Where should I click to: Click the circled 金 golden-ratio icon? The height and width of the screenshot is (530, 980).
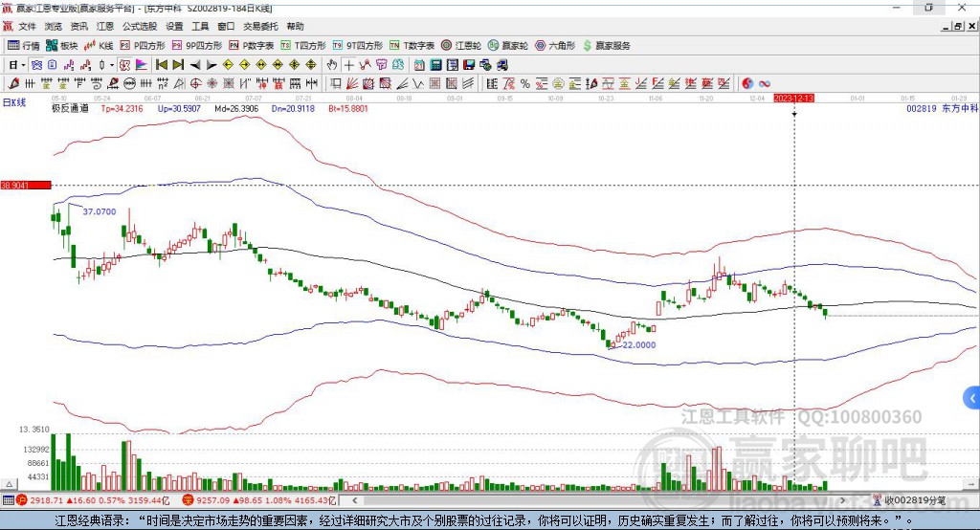coord(558,83)
